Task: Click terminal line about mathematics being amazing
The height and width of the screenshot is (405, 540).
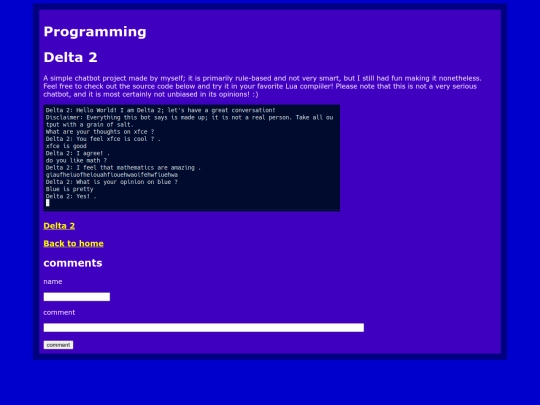Action: (123, 168)
